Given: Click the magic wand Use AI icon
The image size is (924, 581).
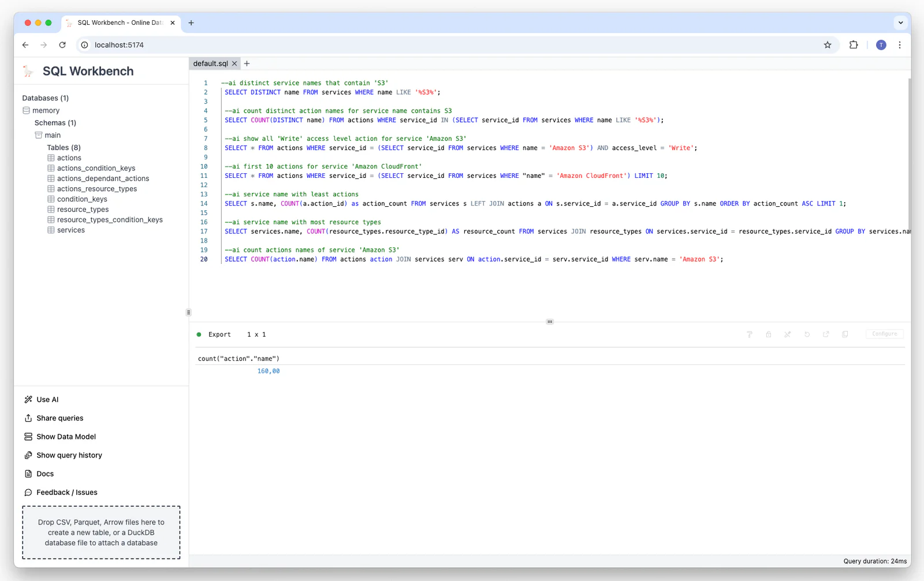Looking at the screenshot, I should tap(28, 400).
